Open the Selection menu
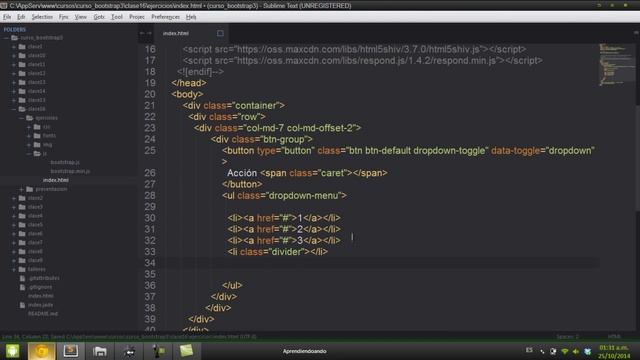 [x=42, y=17]
